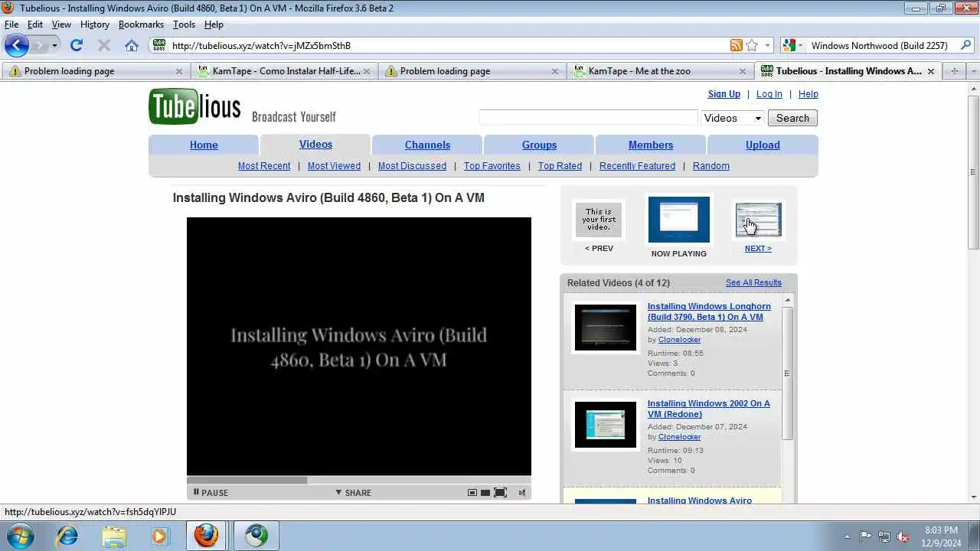Pause the video player

tap(211, 493)
